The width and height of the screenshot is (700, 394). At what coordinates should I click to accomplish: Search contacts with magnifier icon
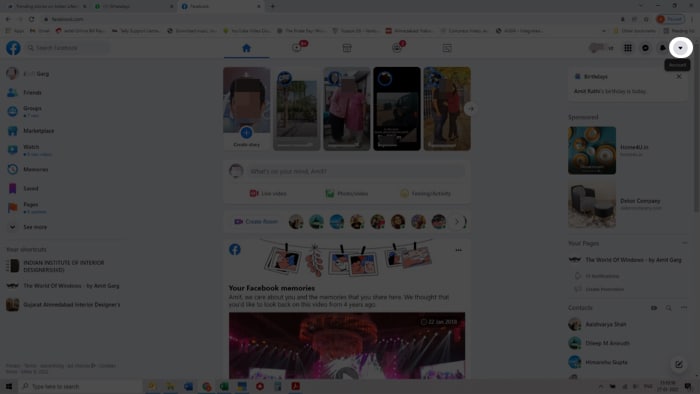668,308
